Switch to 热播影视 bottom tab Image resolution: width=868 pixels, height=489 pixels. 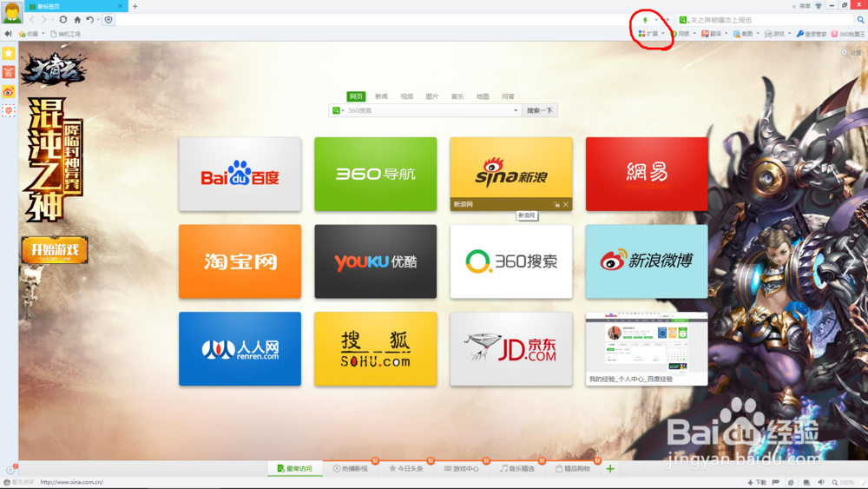tap(351, 468)
